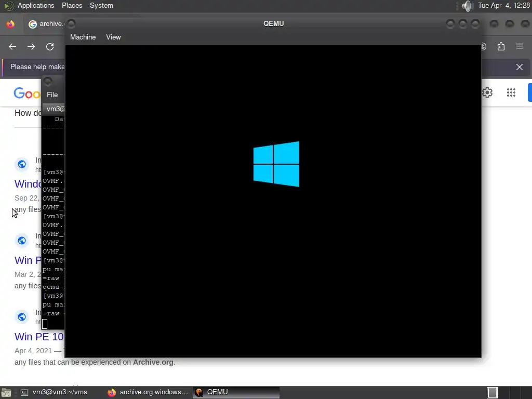
Task: Click the show desktop icon in bottom panel
Action: [x=6, y=393]
